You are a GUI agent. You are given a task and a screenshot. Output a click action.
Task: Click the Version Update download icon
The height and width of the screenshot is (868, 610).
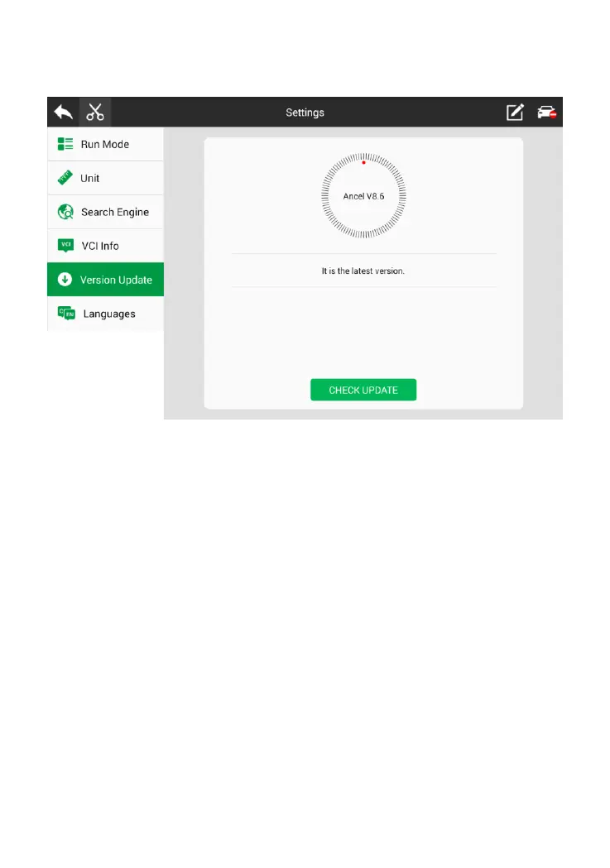[x=65, y=280]
